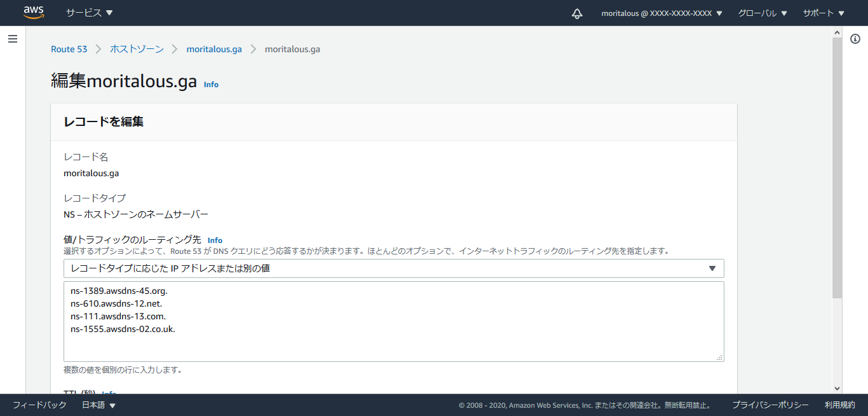Open the moritalous account dropdown
Screen dimensions: 868x416
tap(661, 13)
